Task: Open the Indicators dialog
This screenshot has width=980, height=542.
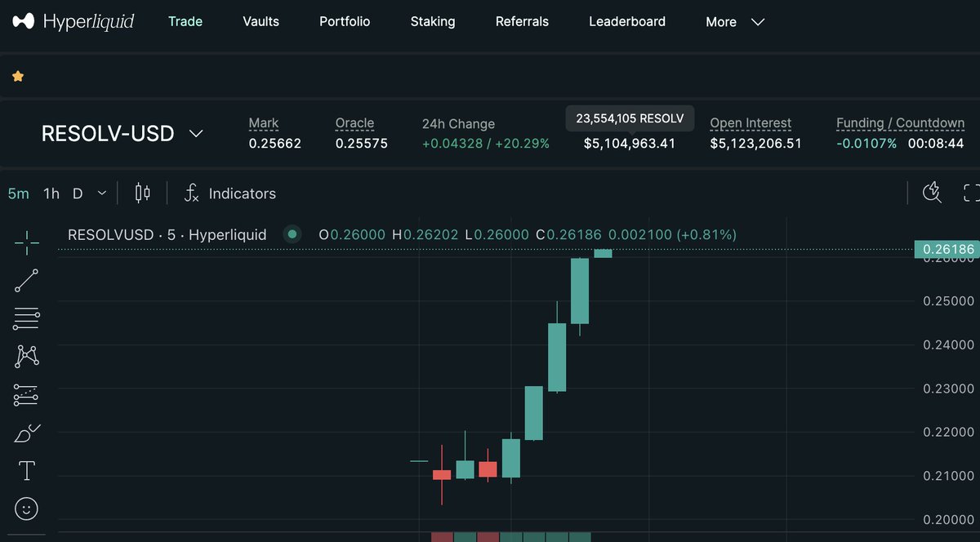Action: coord(230,193)
